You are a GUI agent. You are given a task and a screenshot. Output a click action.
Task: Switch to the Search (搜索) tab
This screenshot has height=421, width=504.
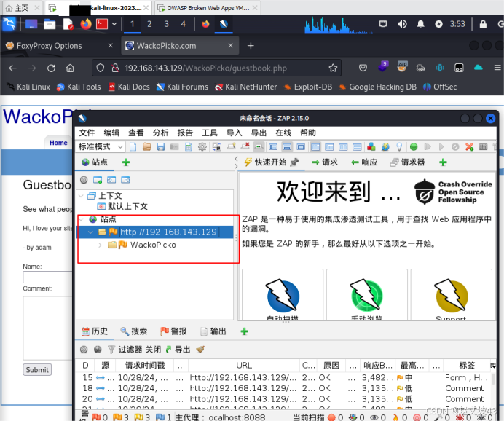point(133,331)
